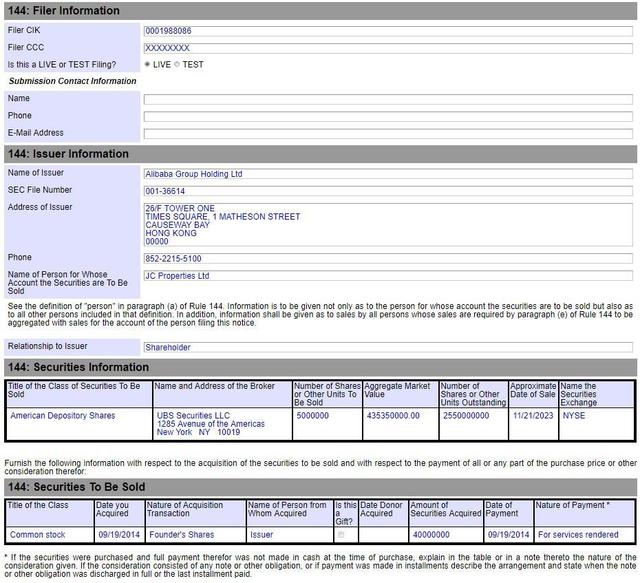Select the TEST filing radio button
Screen dimensions: 640x583
pyautogui.click(x=177, y=64)
